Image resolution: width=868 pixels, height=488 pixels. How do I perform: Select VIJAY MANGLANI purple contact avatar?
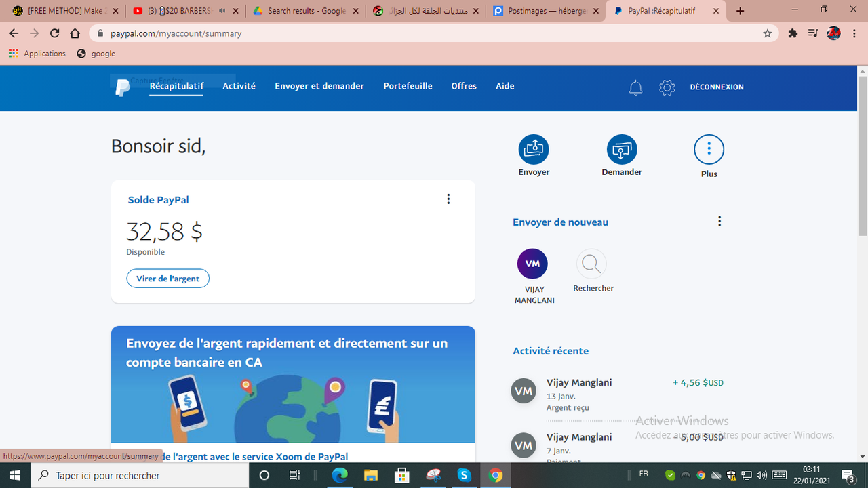pos(532,264)
